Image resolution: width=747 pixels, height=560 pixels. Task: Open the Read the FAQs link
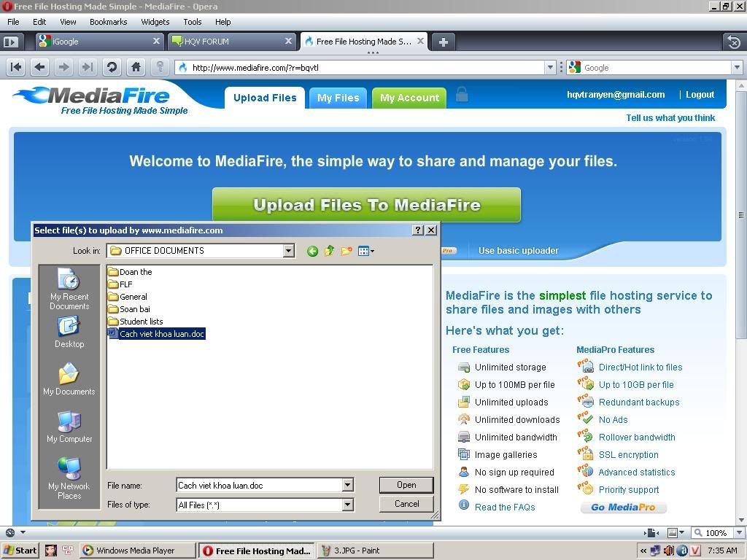click(x=505, y=507)
